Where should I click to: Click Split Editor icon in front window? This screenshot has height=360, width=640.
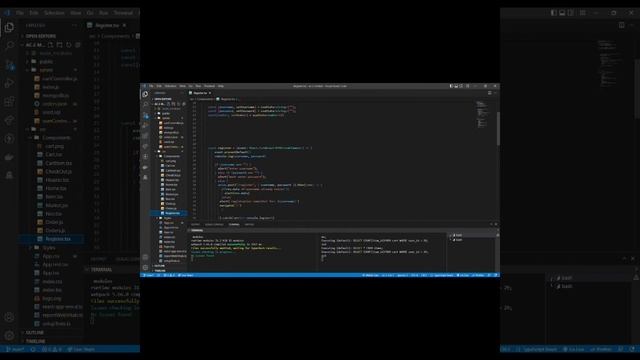coord(490,93)
